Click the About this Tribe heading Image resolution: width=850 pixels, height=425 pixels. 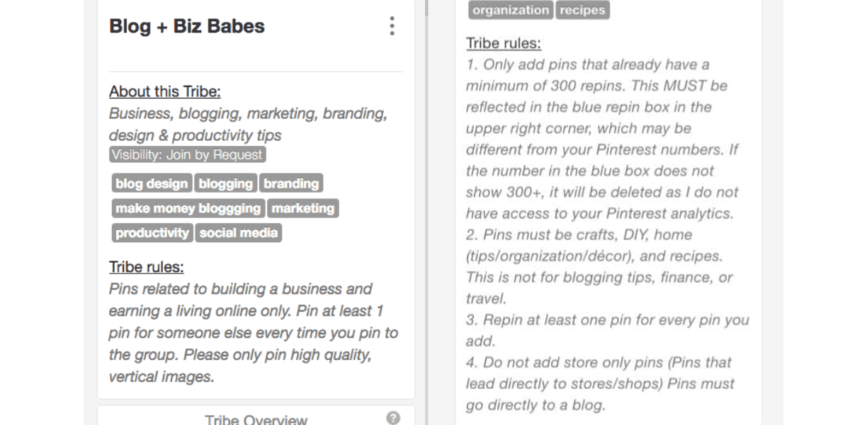(165, 92)
